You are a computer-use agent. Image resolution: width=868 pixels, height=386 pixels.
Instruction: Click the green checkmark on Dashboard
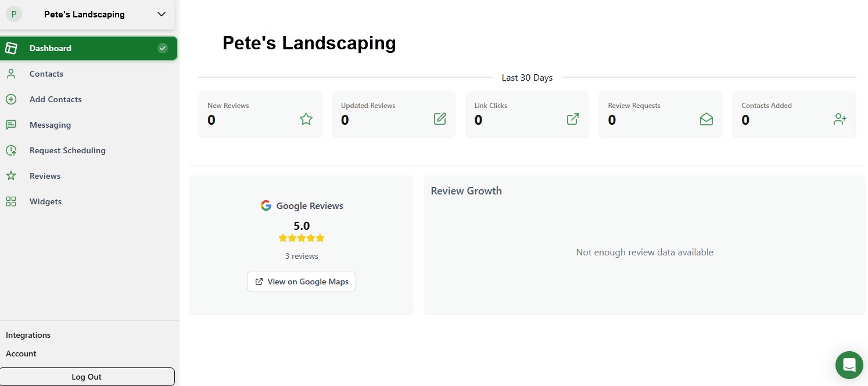163,48
